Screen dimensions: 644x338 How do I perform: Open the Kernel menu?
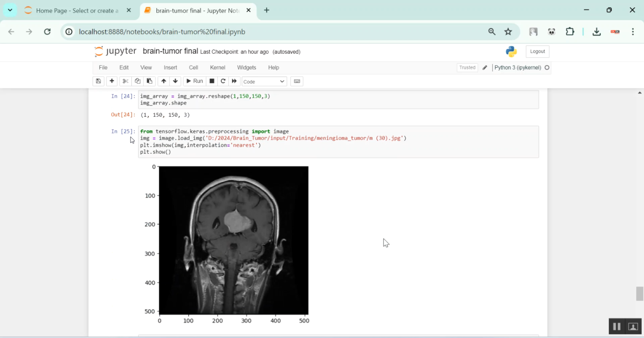click(x=217, y=67)
